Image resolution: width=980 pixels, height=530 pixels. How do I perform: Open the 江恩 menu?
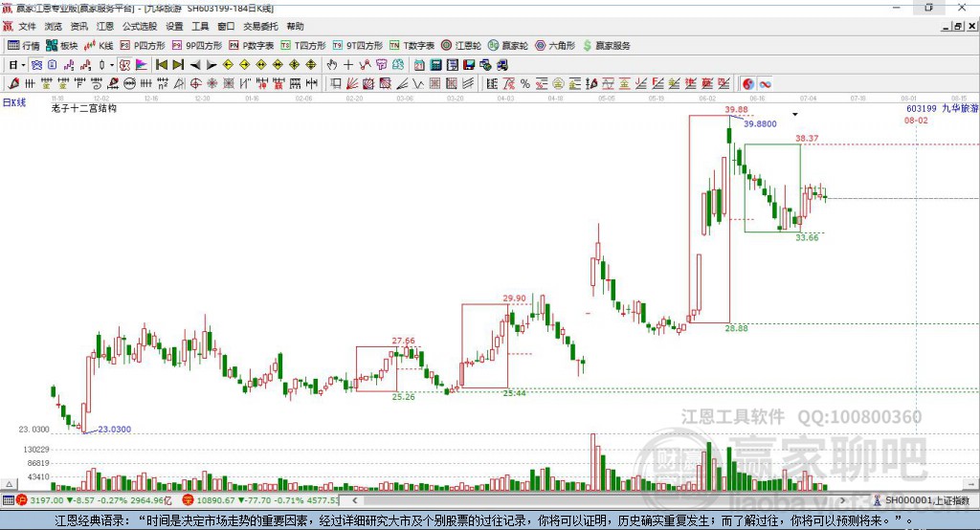click(x=105, y=26)
